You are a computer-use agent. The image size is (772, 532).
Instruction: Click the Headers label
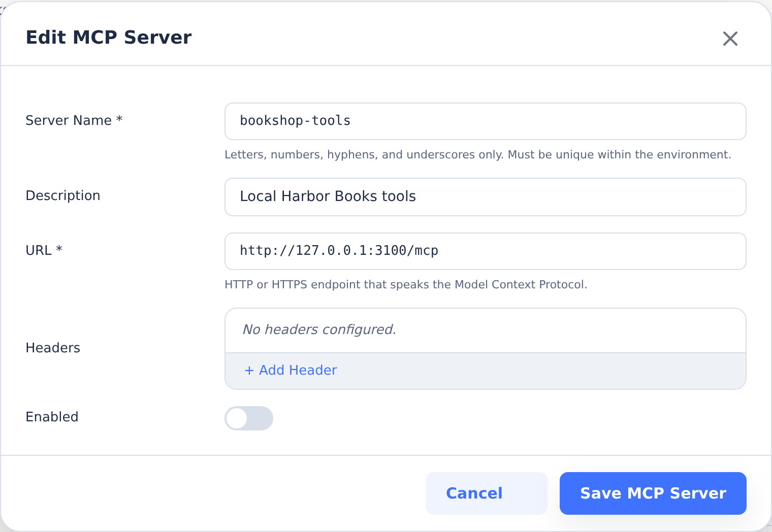53,348
